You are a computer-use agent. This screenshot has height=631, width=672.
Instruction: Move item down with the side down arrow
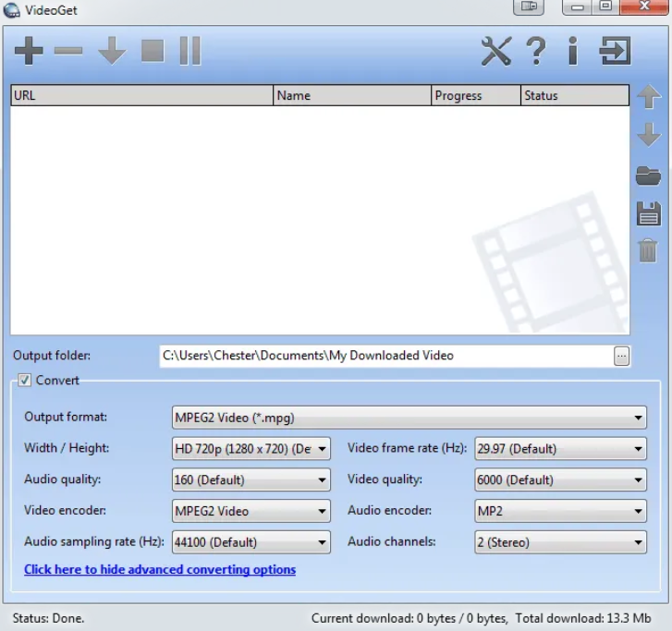coord(649,135)
